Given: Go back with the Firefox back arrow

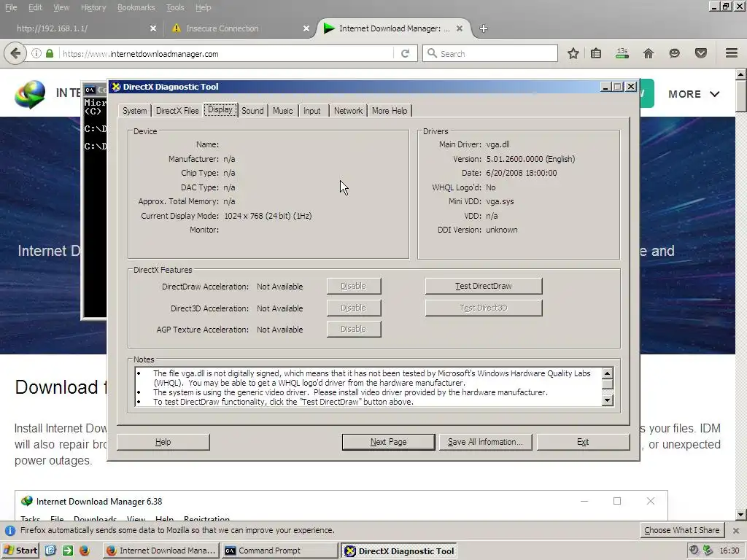Looking at the screenshot, I should click(15, 53).
